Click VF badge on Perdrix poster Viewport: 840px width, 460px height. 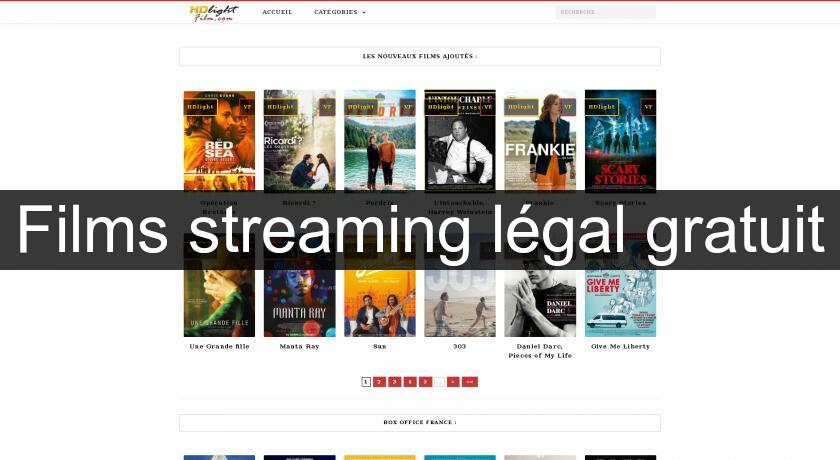coord(407,107)
